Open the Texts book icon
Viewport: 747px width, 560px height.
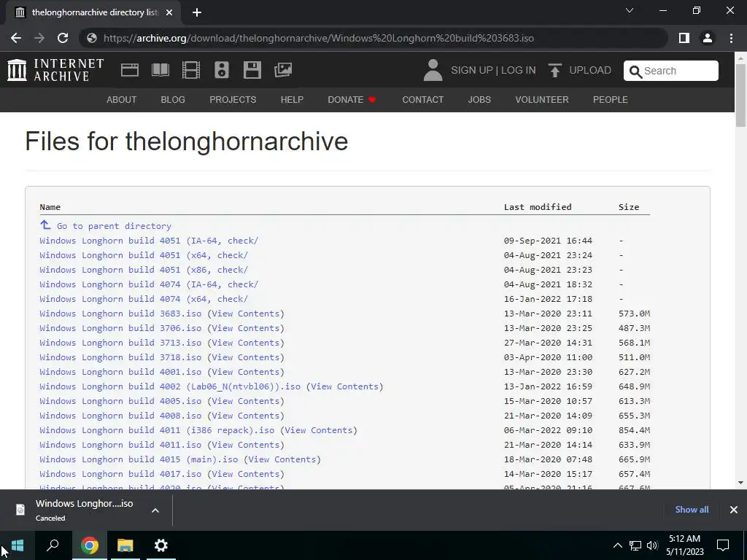pos(160,70)
